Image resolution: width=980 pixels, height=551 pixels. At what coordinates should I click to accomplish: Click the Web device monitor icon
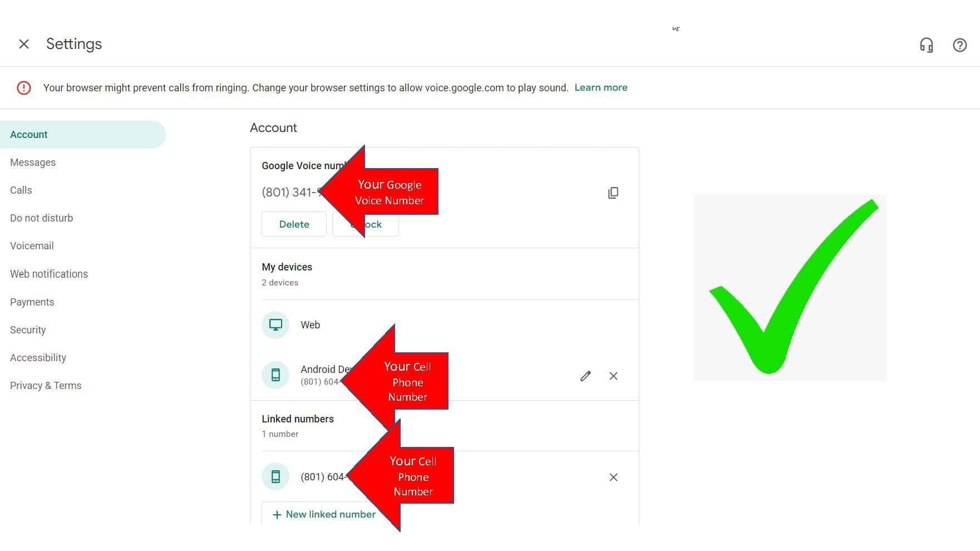[x=275, y=324]
